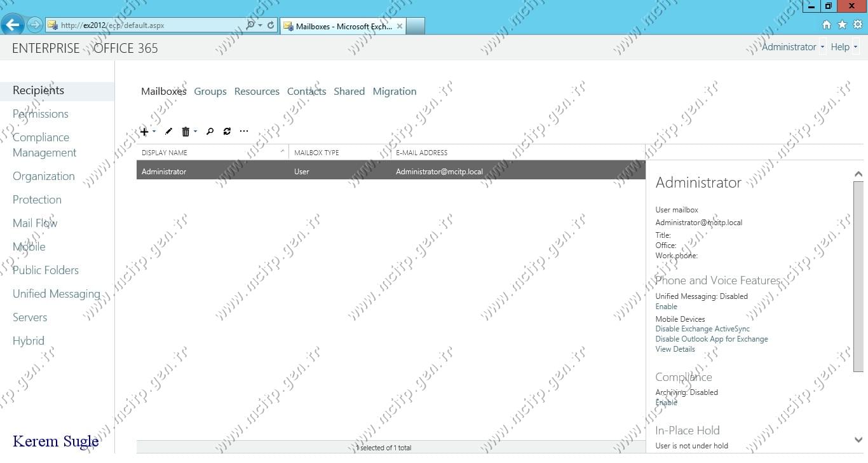Open the browser Home icon

[x=827, y=25]
